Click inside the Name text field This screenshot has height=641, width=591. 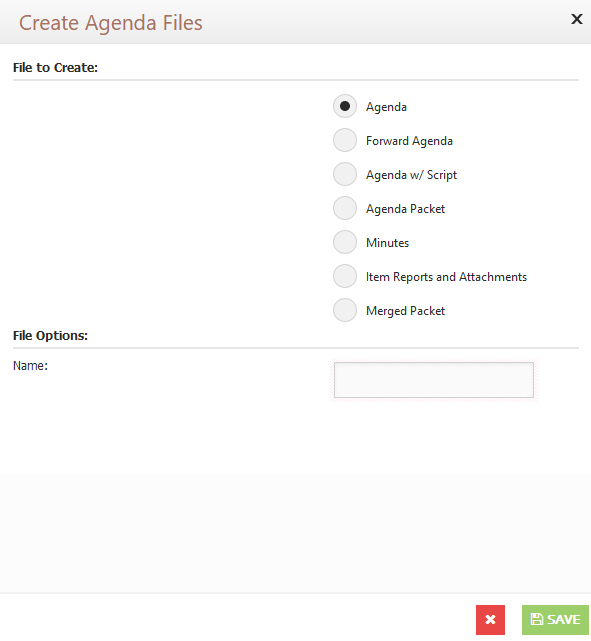434,380
